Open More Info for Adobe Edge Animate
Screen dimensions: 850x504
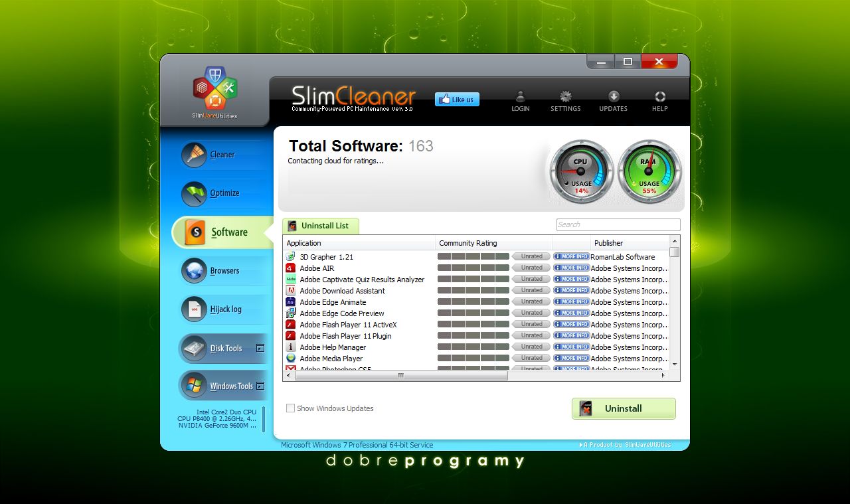point(572,301)
